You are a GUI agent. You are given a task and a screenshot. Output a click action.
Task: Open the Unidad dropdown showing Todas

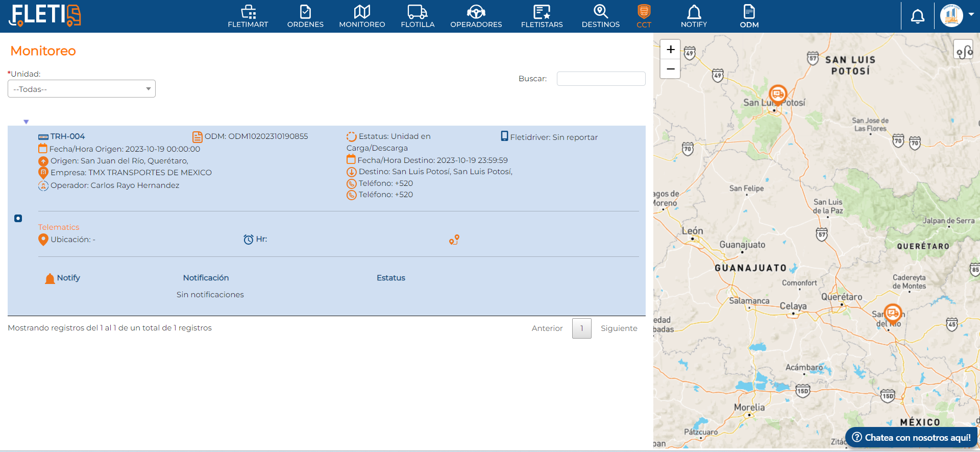point(82,89)
